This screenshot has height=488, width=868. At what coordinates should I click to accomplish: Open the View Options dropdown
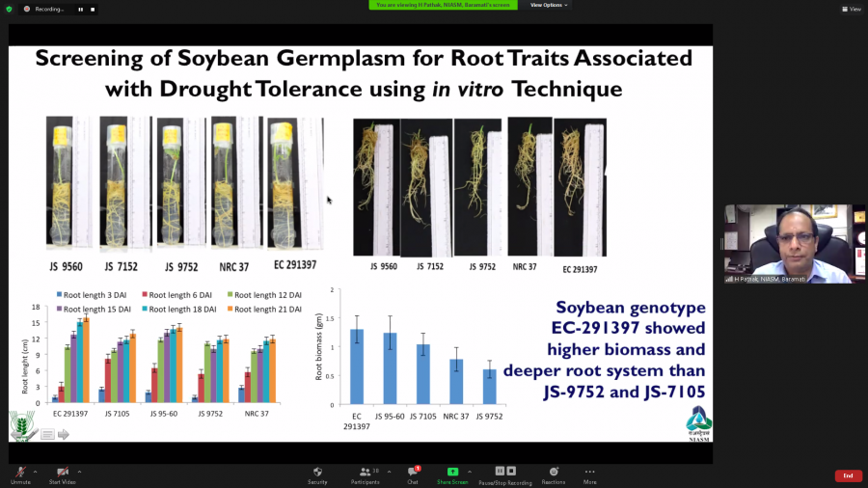click(x=549, y=5)
